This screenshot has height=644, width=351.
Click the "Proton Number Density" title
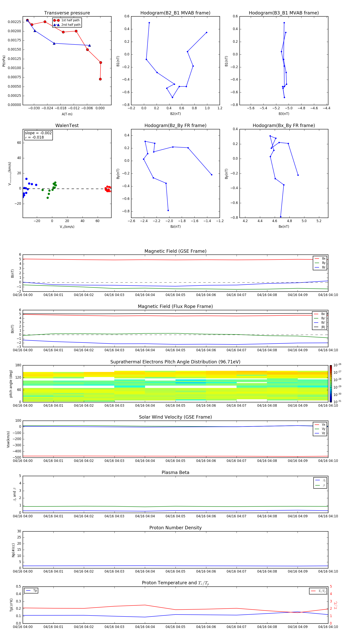click(175, 528)
